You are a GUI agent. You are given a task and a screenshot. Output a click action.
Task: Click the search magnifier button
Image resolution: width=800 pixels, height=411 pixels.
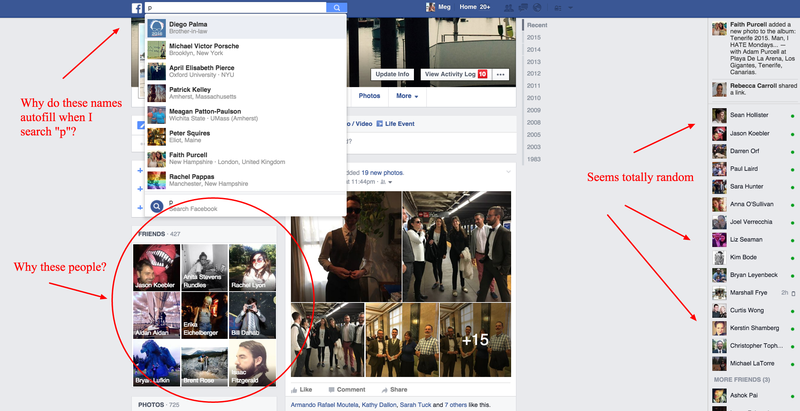[x=337, y=8]
